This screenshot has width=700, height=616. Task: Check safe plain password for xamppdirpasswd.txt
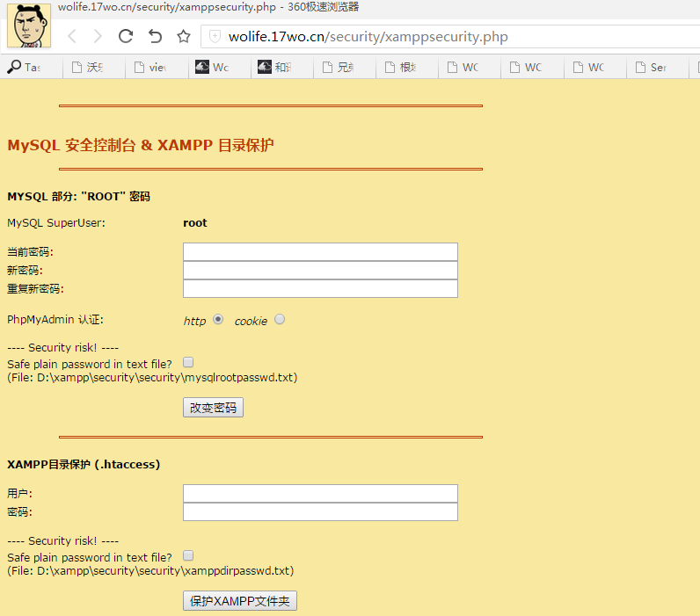click(x=188, y=555)
